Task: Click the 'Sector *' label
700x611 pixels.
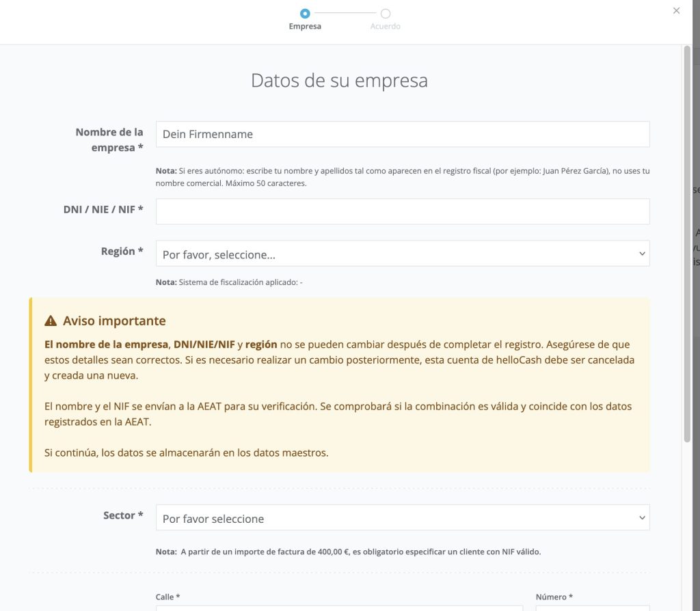Action: (123, 515)
